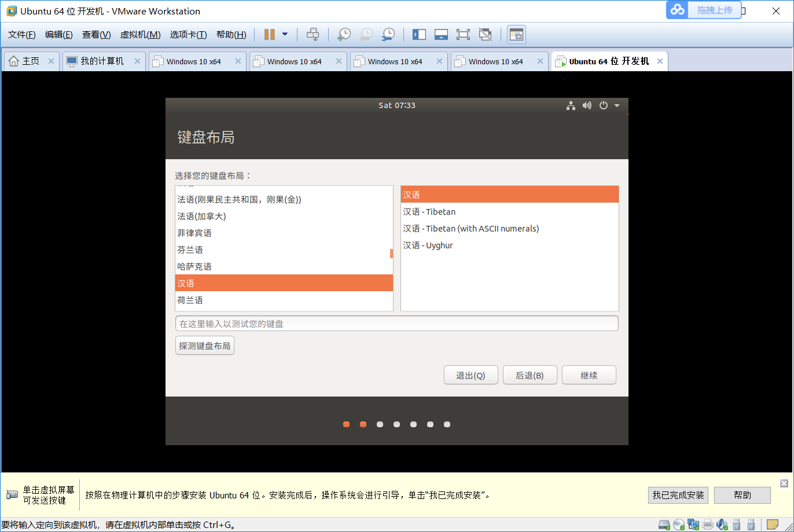This screenshot has height=532, width=794.
Task: Open the message log note icon
Action: click(773, 525)
